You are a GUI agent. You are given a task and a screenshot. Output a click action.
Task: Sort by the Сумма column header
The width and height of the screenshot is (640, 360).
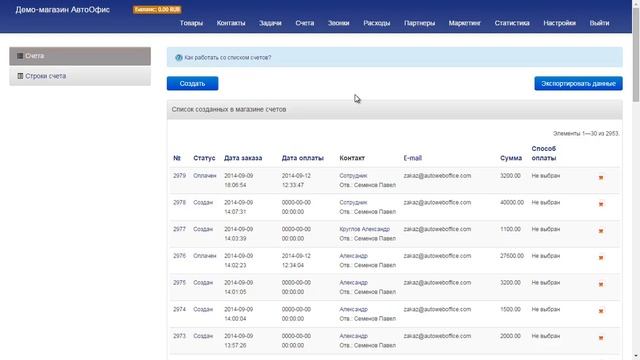pyautogui.click(x=511, y=158)
